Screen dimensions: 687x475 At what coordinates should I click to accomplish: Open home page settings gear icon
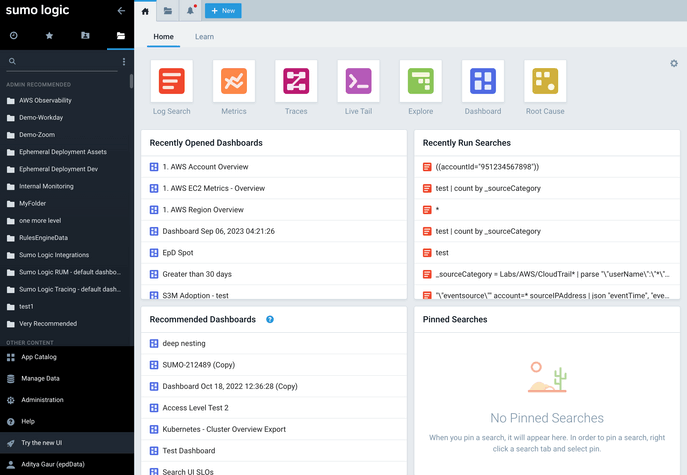(x=674, y=64)
